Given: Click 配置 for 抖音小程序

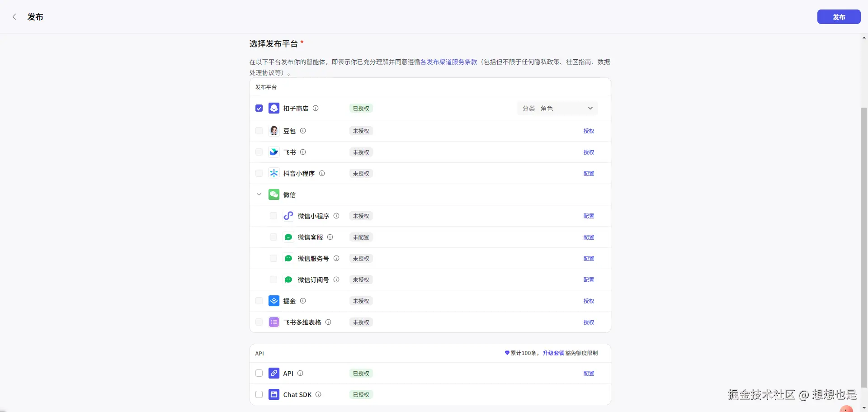Looking at the screenshot, I should [589, 173].
